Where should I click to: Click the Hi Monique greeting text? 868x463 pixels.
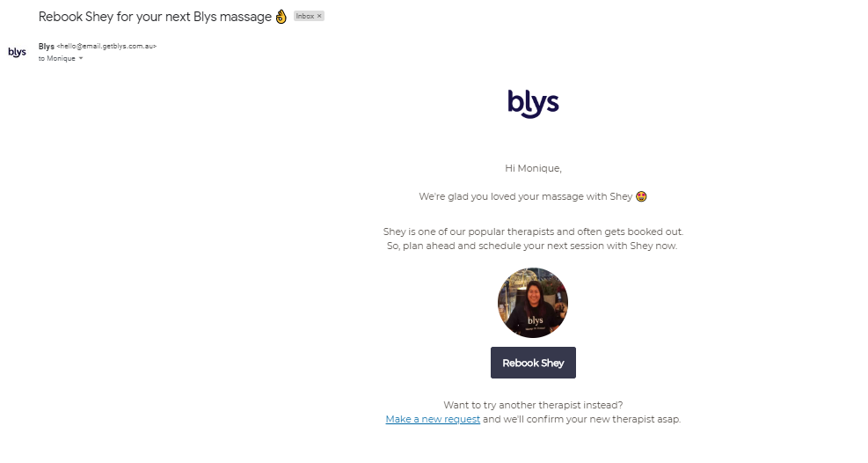[533, 168]
